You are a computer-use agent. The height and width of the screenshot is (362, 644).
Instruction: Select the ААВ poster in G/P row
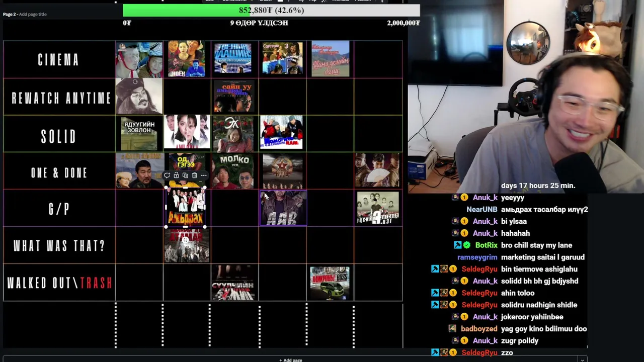[x=283, y=208]
